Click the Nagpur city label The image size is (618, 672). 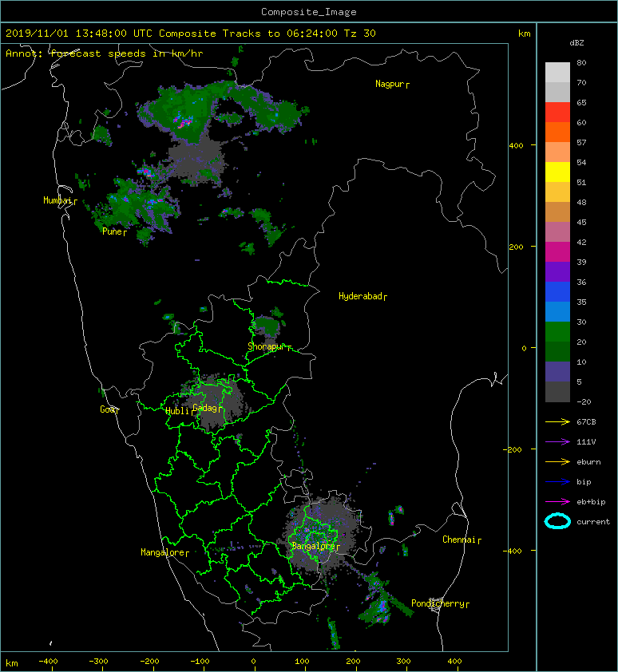(x=390, y=84)
